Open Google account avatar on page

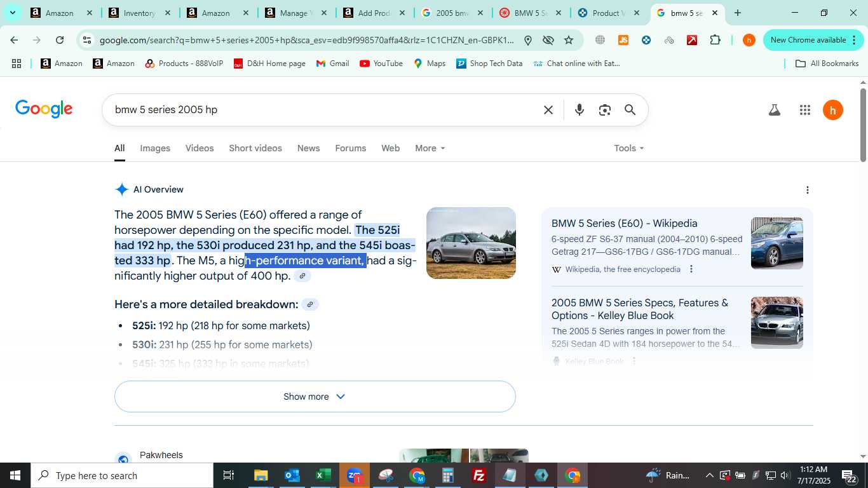[832, 110]
